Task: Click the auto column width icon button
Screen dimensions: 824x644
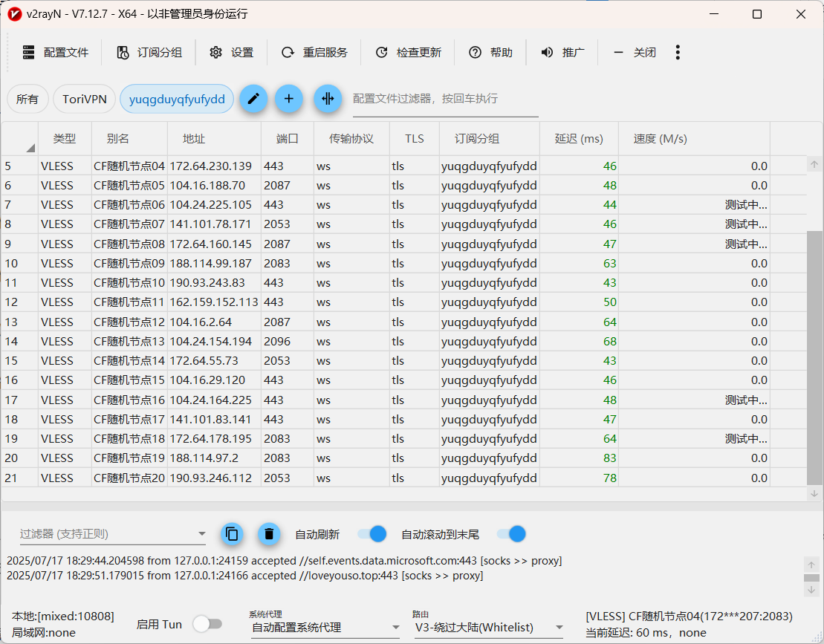Action: 327,99
